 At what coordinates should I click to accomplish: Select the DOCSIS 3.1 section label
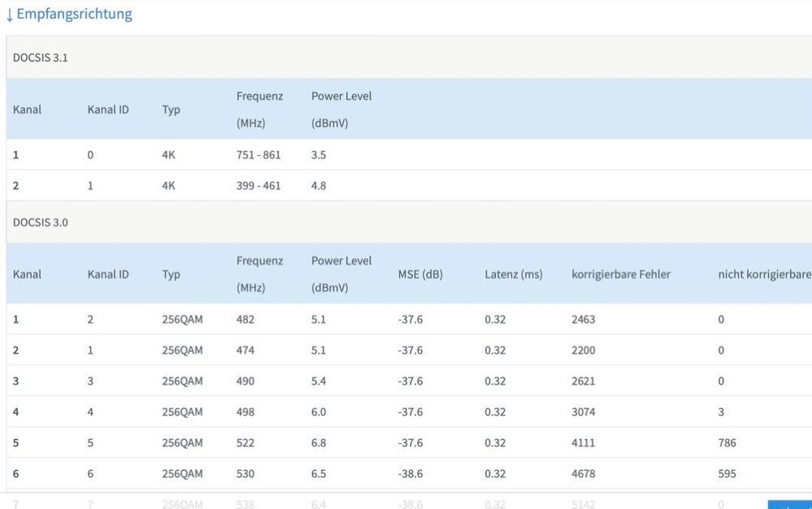click(40, 58)
